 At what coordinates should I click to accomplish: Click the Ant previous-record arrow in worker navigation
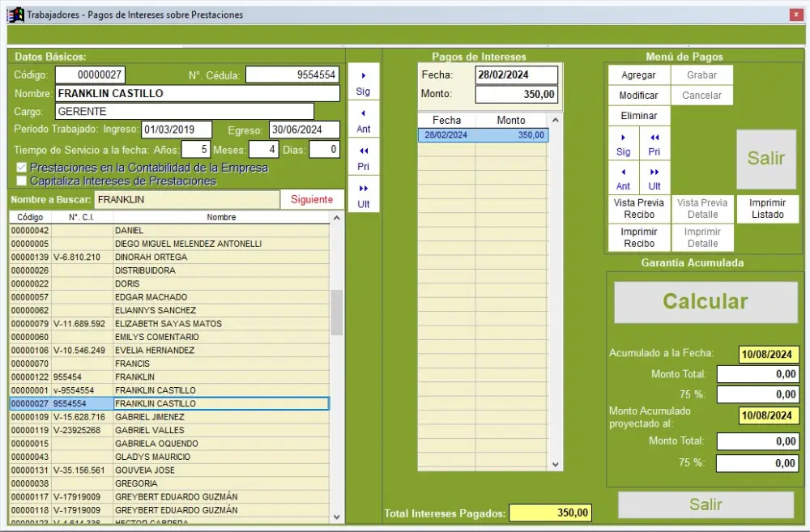click(x=363, y=121)
